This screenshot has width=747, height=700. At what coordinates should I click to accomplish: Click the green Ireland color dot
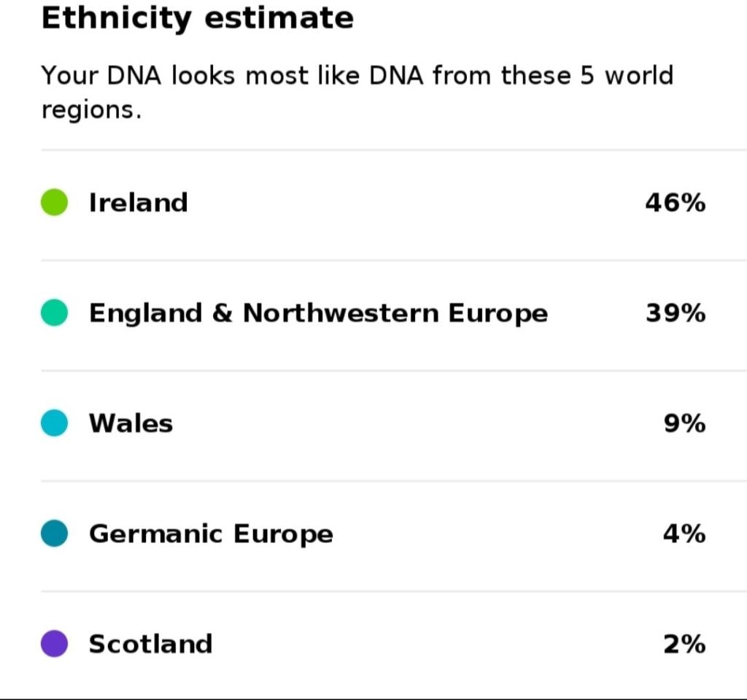(x=55, y=202)
